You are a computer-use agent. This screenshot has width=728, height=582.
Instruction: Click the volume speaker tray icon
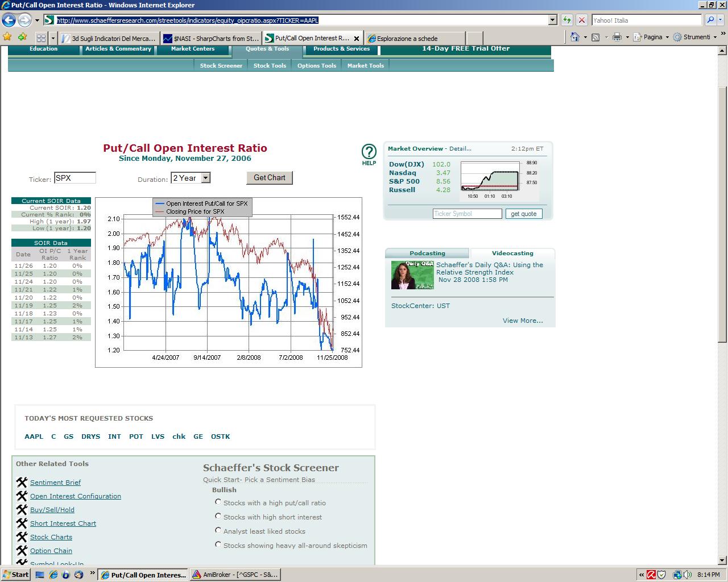pos(687,575)
